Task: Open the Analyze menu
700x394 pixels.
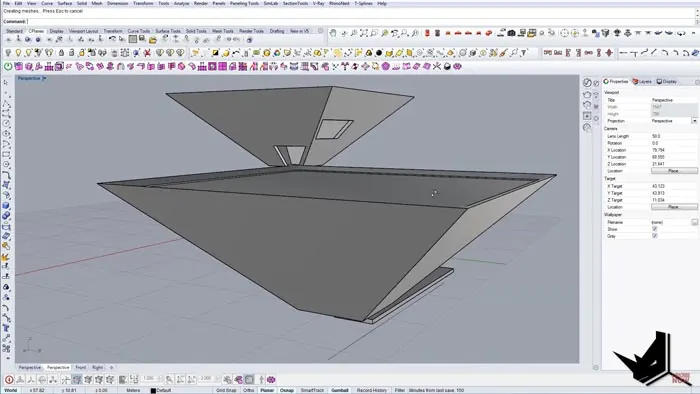Action: click(x=181, y=4)
